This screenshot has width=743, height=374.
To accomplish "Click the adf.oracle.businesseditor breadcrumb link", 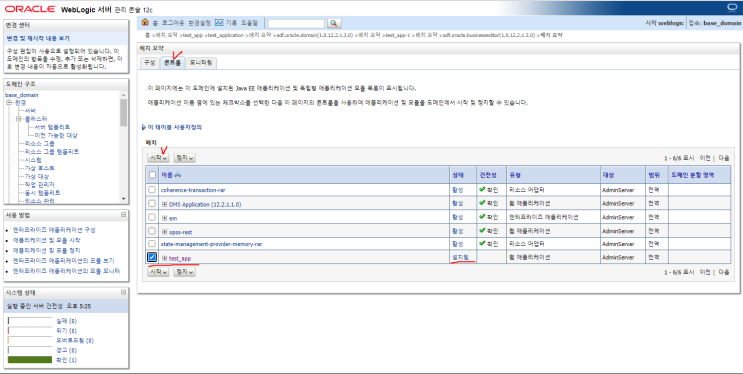I will click(x=488, y=36).
